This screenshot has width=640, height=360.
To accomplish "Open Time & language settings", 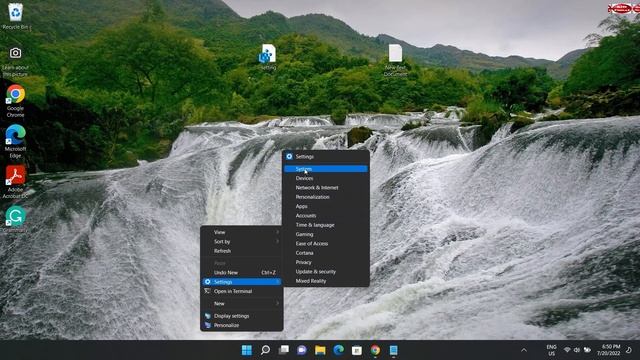I will pos(326,225).
